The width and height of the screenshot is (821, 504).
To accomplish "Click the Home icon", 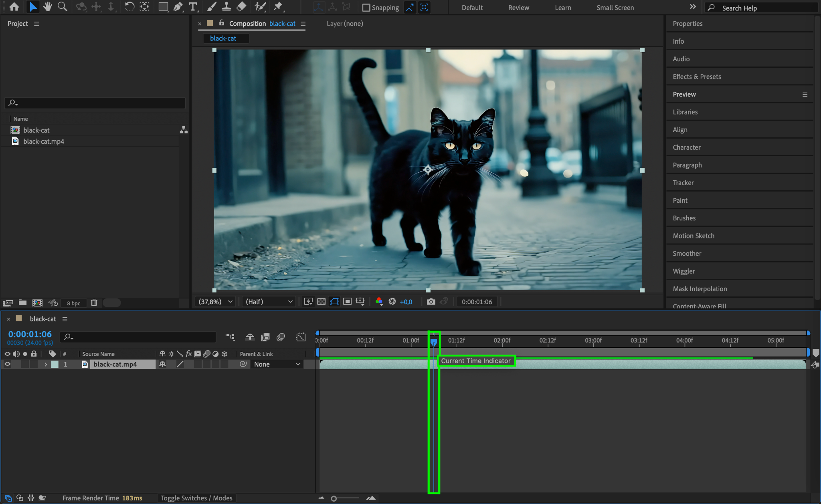I will [14, 7].
